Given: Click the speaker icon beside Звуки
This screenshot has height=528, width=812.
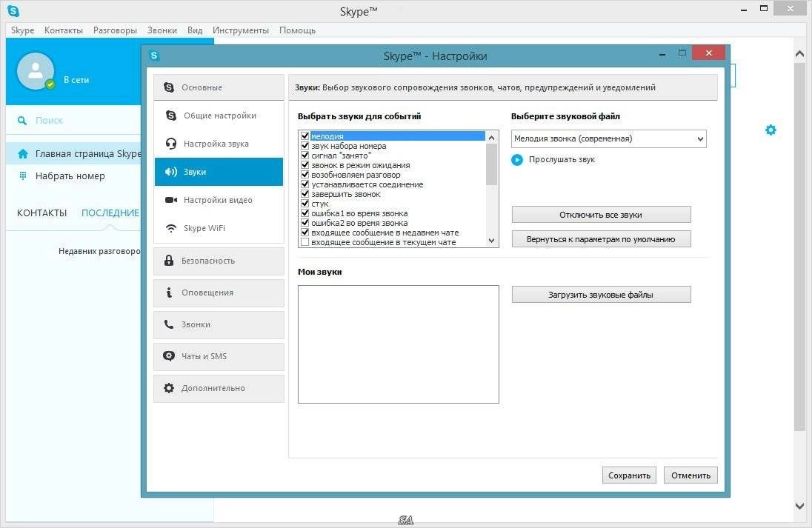Looking at the screenshot, I should pyautogui.click(x=171, y=172).
